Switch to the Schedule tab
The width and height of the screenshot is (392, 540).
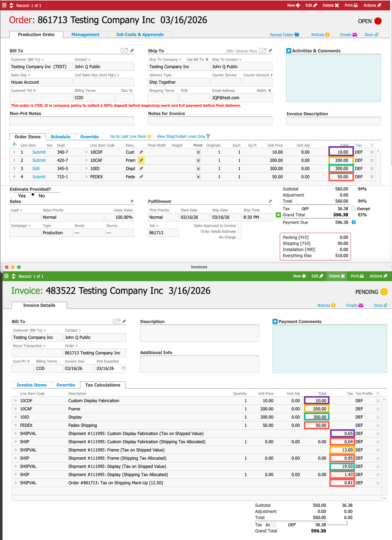click(60, 137)
